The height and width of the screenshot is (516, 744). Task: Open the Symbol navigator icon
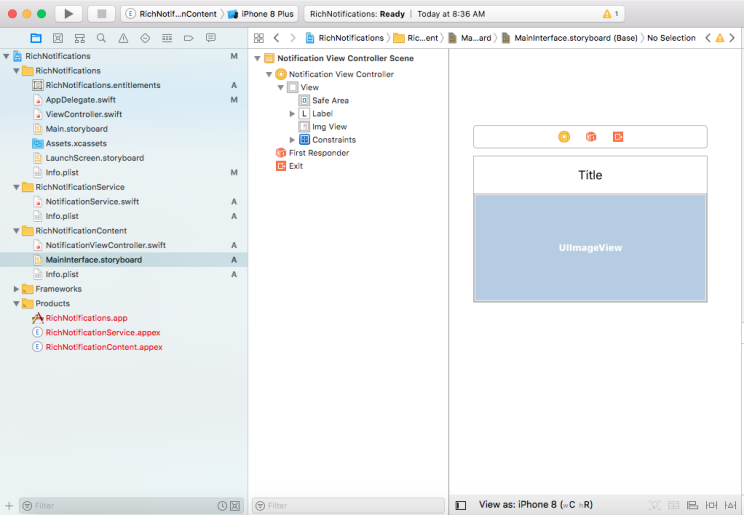80,38
